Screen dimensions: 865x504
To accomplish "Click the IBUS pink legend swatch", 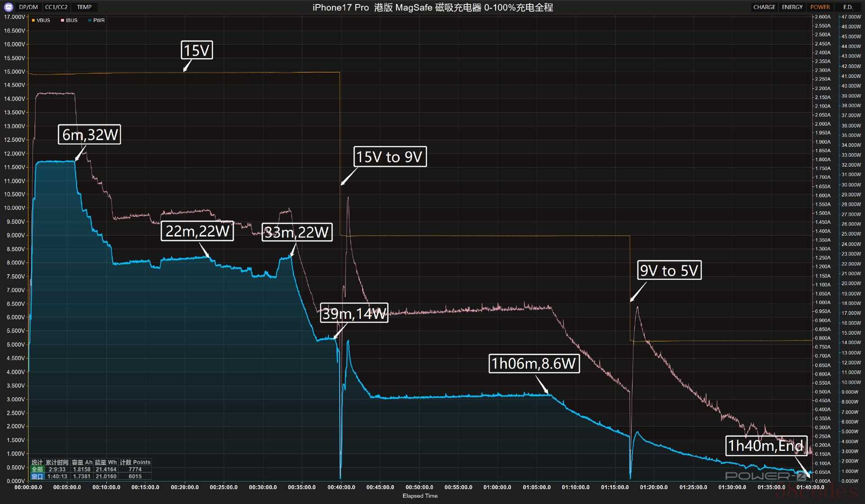I will click(63, 20).
